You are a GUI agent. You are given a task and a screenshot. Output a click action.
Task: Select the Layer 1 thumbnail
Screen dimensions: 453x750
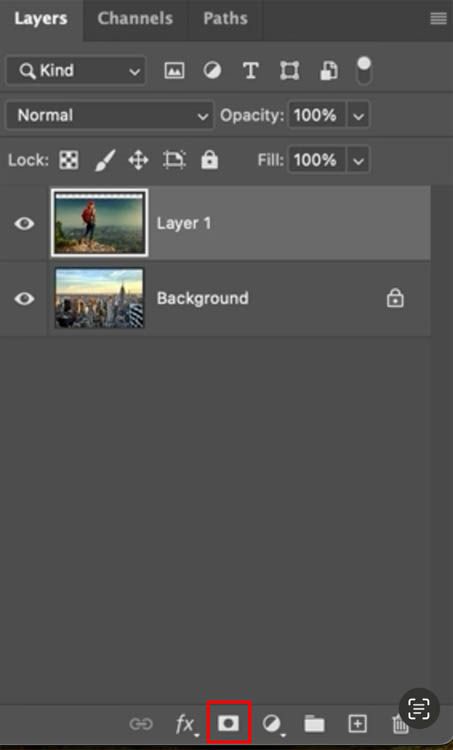pyautogui.click(x=99, y=223)
